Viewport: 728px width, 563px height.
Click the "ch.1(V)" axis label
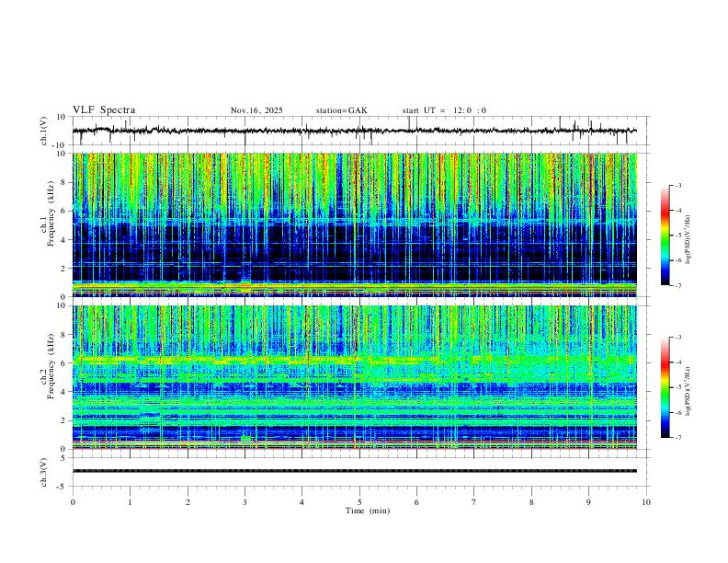pyautogui.click(x=44, y=131)
